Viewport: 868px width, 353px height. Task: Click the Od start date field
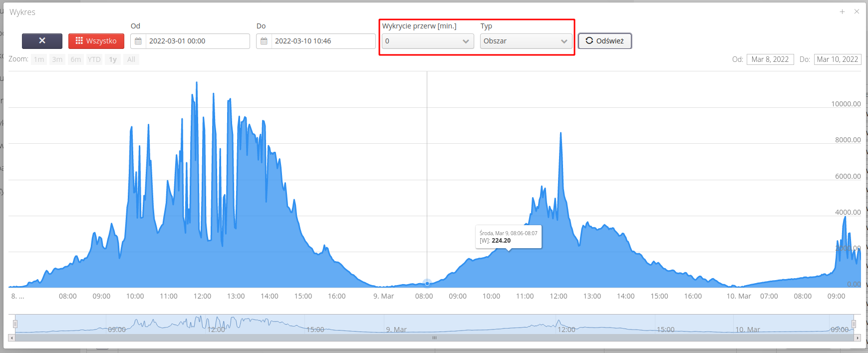[197, 41]
